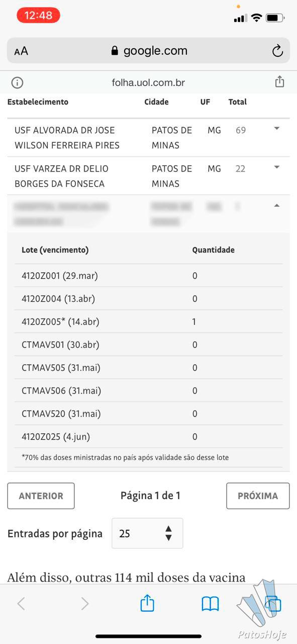Screen dimensions: 297x644
Task: Sort by the Total column header
Action: [238, 102]
